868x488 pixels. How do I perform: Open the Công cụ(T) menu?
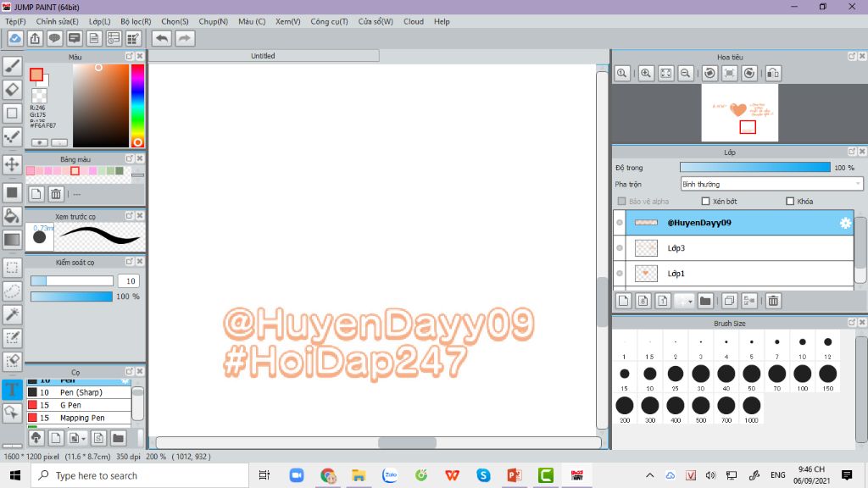330,21
